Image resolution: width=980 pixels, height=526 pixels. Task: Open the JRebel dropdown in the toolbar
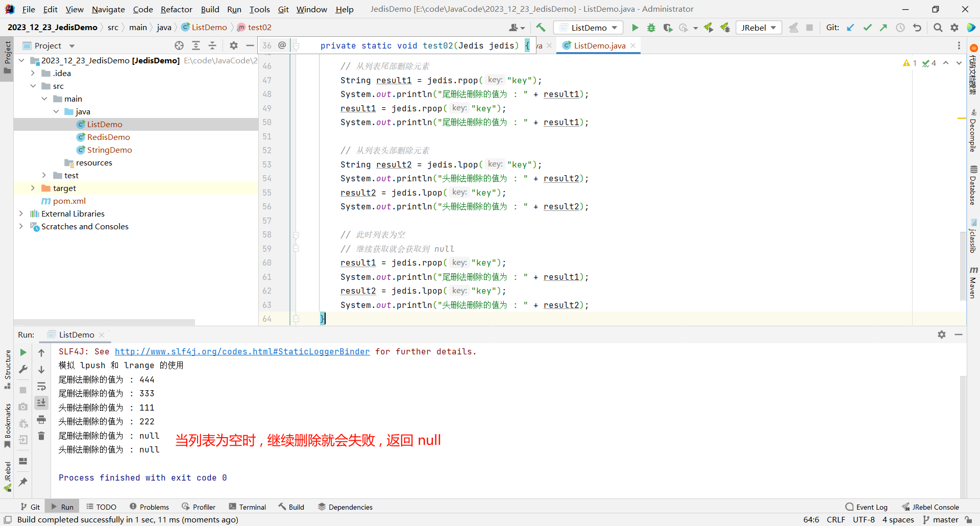759,28
